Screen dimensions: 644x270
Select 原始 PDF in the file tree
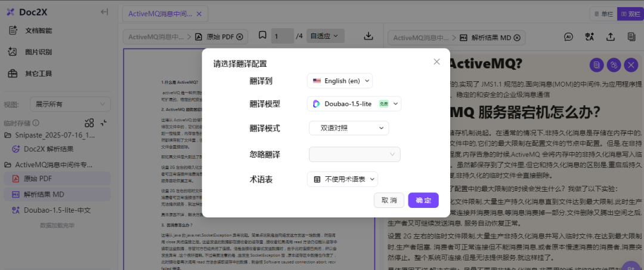(57, 179)
